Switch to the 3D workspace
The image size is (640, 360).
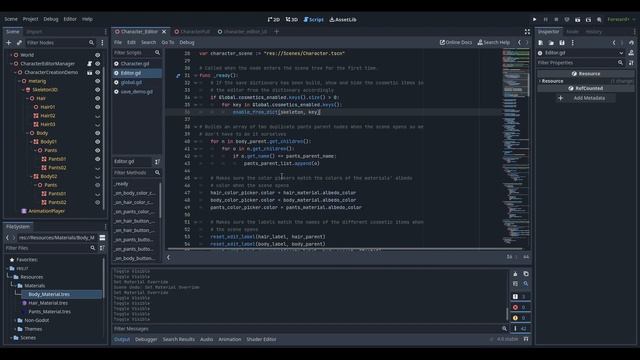click(292, 19)
